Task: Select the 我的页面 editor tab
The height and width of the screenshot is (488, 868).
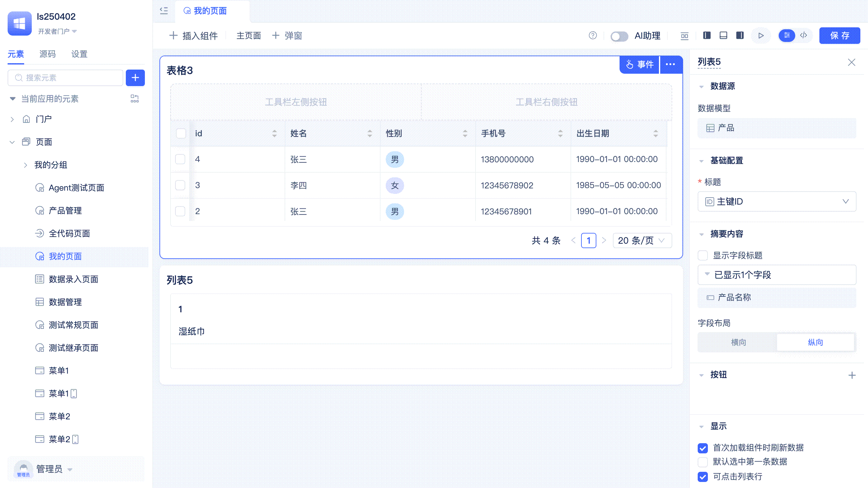Action: (205, 11)
